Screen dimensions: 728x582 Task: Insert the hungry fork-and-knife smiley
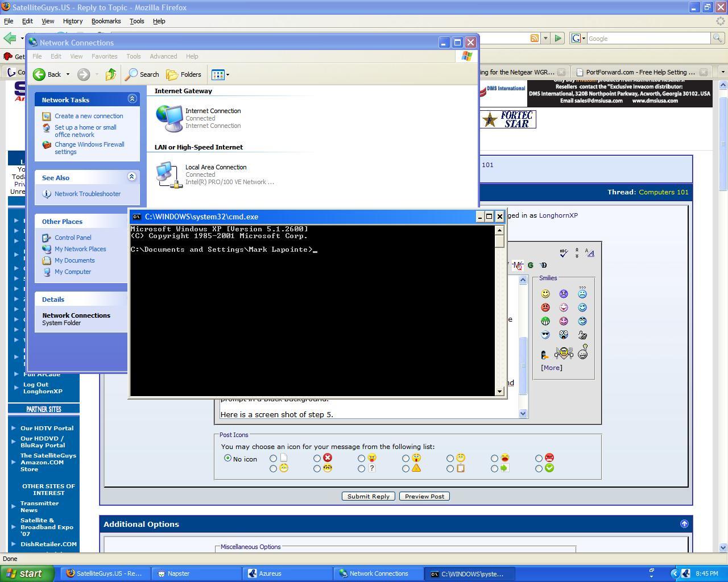[x=564, y=353]
